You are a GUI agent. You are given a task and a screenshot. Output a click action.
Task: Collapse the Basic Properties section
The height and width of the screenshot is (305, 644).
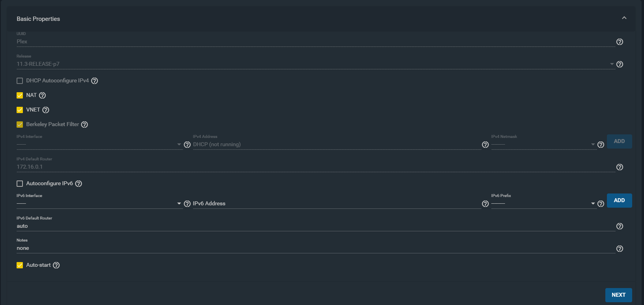click(624, 18)
